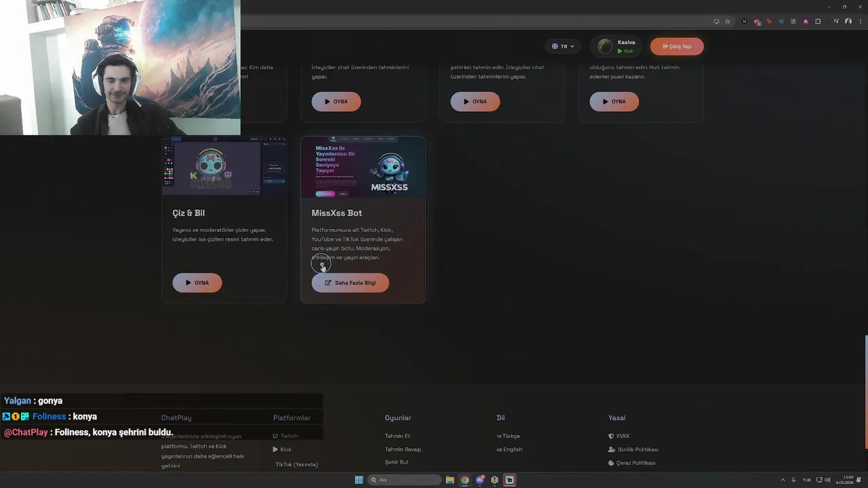Open File Explorer from the taskbar
This screenshot has height=488, width=868.
[450, 480]
